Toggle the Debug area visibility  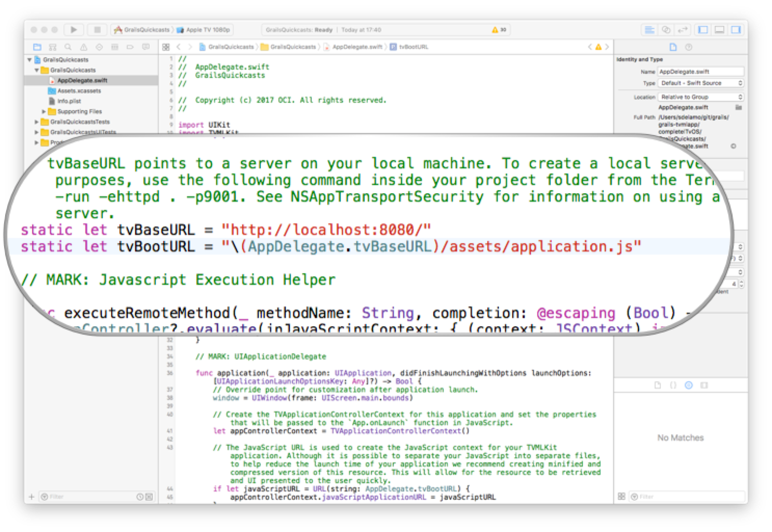tap(720, 30)
